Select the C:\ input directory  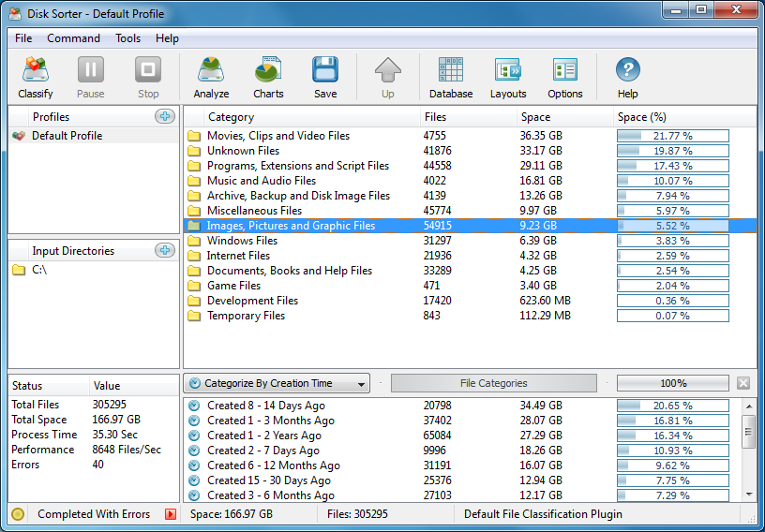(39, 270)
